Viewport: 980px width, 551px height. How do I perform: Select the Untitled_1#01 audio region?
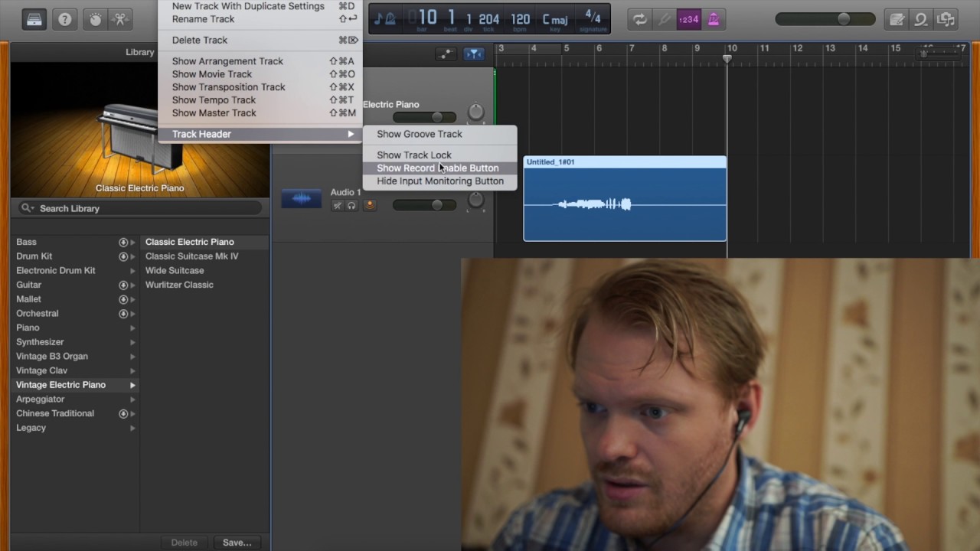pos(625,199)
